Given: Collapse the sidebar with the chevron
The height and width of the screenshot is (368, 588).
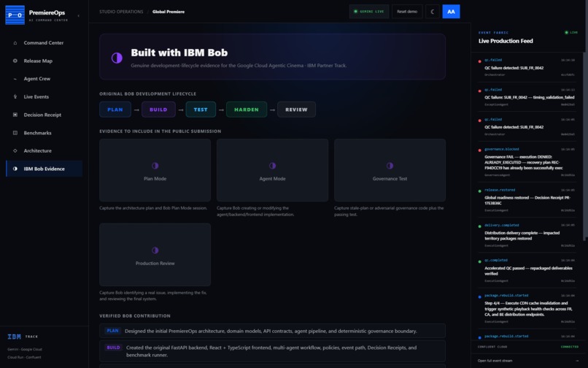Looking at the screenshot, I should [78, 16].
